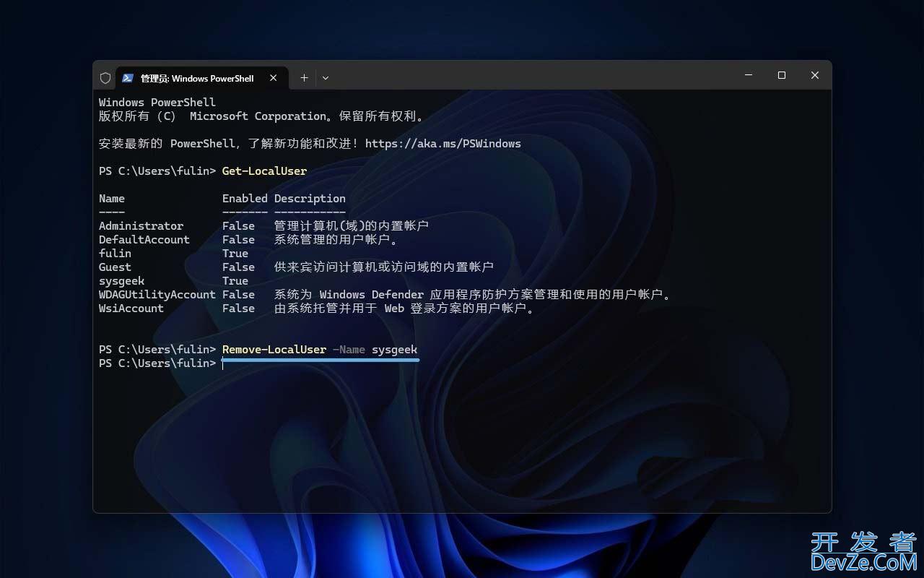The height and width of the screenshot is (578, 924).
Task: Click the fulin account name in the list
Action: tap(115, 253)
